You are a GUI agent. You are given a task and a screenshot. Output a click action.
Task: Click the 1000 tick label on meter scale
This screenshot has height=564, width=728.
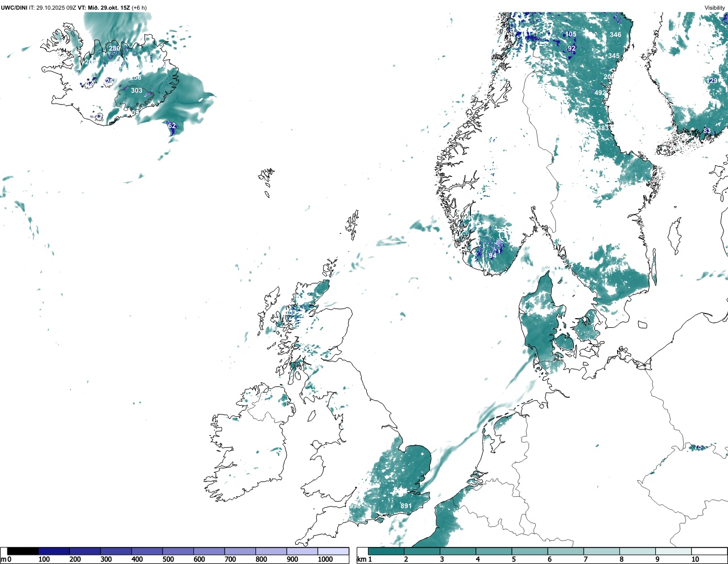click(325, 559)
